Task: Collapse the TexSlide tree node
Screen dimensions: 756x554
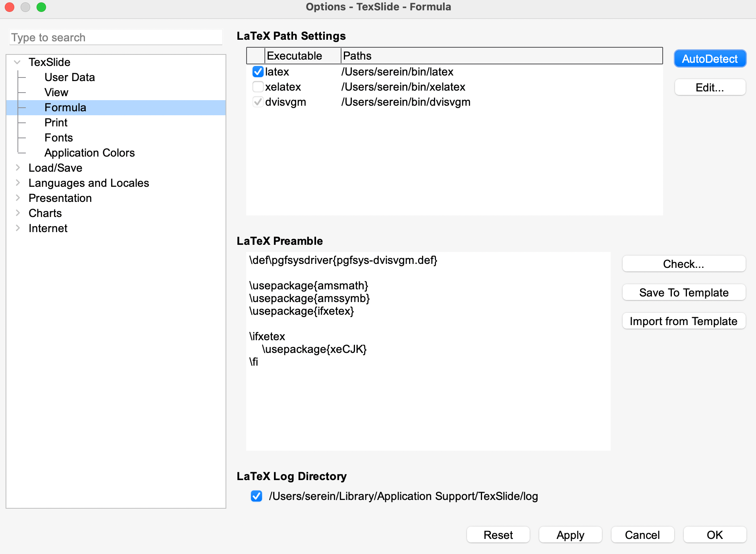Action: [x=17, y=62]
